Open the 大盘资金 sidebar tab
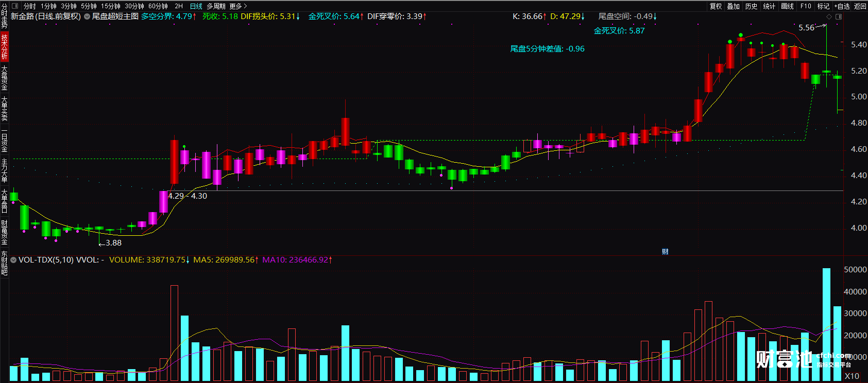This screenshot has width=868, height=383. pyautogui.click(x=4, y=78)
